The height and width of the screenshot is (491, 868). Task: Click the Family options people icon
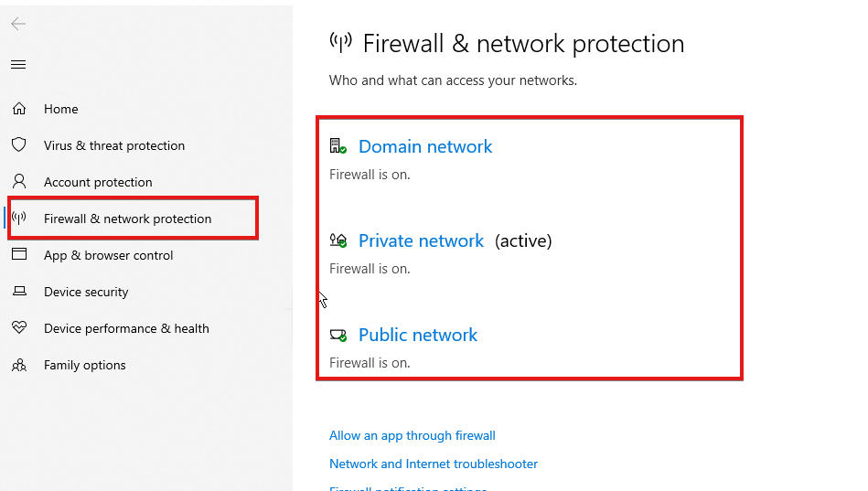[19, 365]
